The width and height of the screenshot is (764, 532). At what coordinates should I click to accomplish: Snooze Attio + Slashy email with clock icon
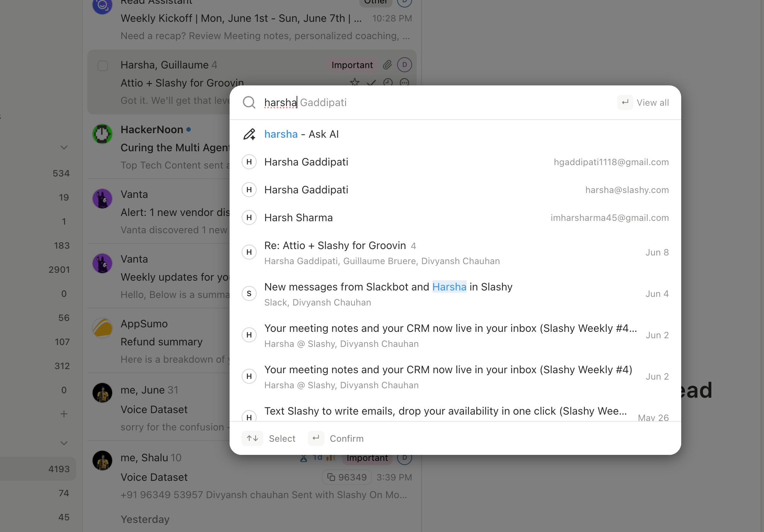coord(388,83)
